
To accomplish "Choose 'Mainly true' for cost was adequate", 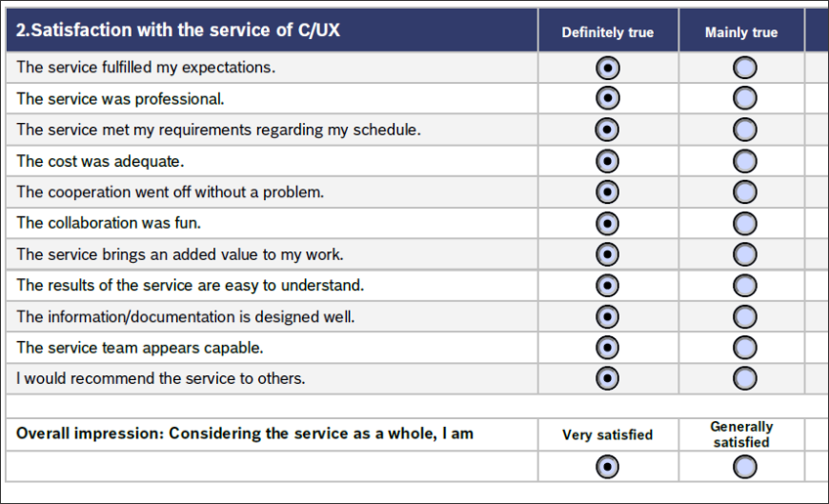I will (x=744, y=161).
